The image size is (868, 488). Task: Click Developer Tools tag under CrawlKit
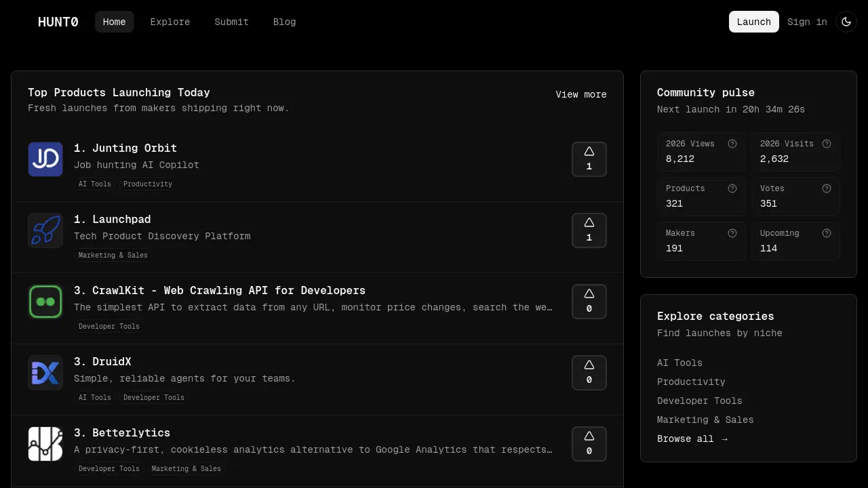[109, 326]
